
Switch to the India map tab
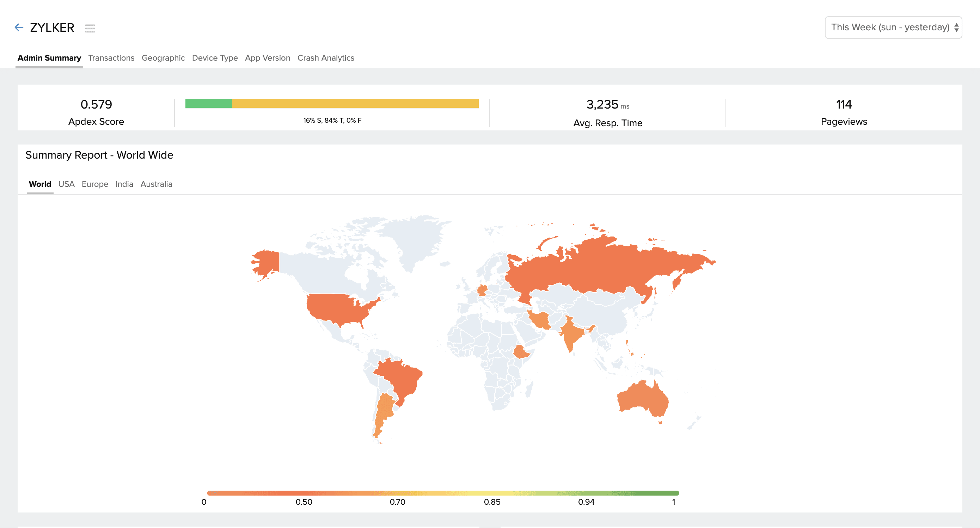pyautogui.click(x=124, y=184)
